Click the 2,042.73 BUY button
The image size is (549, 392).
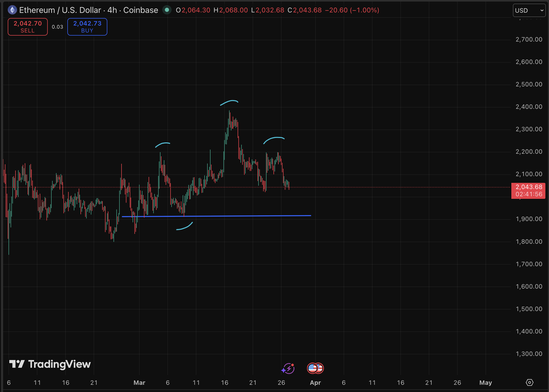coord(87,27)
